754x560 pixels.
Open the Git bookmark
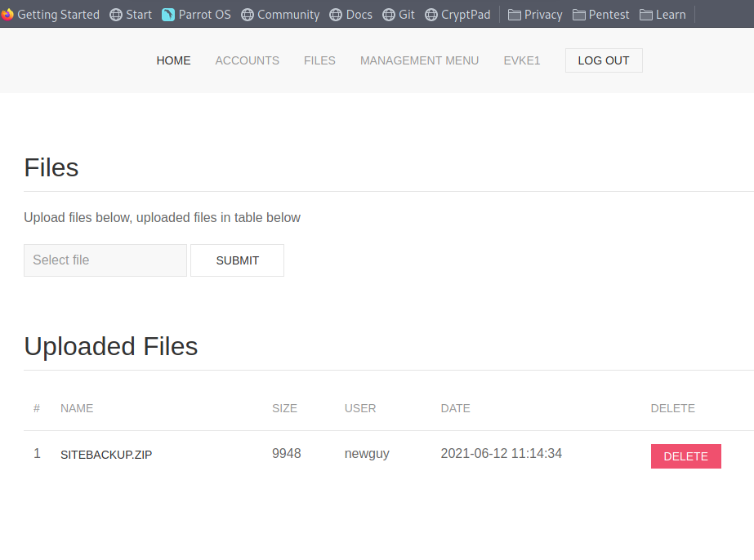point(399,14)
